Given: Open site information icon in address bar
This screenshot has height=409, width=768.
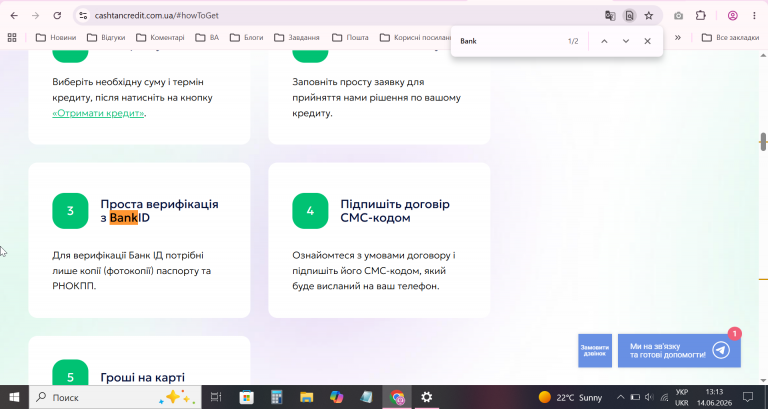Looking at the screenshot, I should coord(83,16).
